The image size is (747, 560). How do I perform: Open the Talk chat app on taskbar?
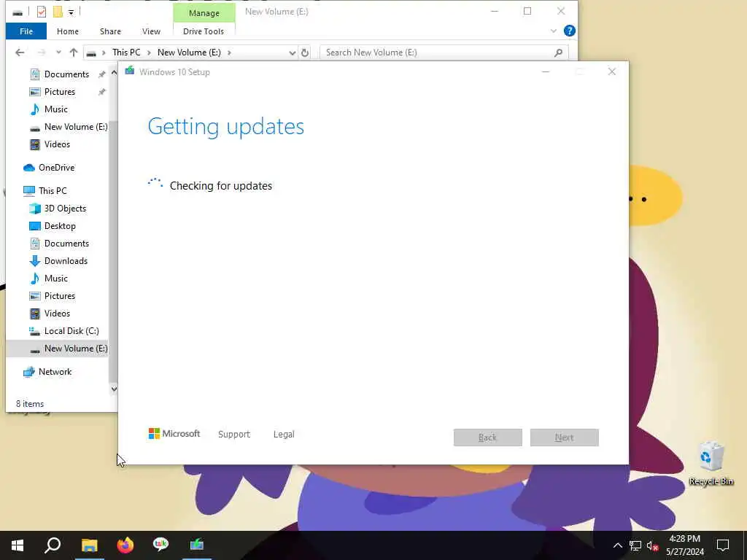(x=160, y=544)
